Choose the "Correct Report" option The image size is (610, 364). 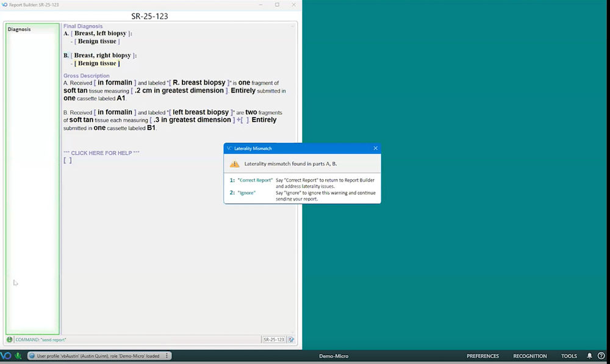[x=255, y=180]
